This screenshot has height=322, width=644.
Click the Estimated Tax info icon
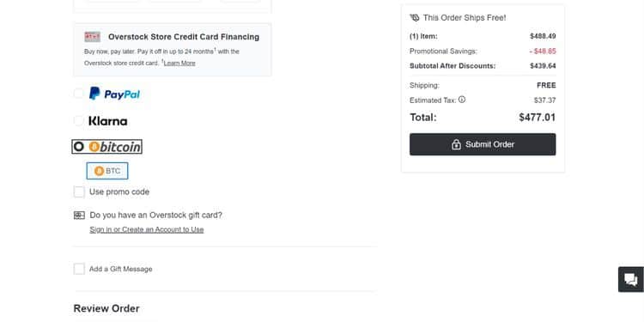coord(462,100)
